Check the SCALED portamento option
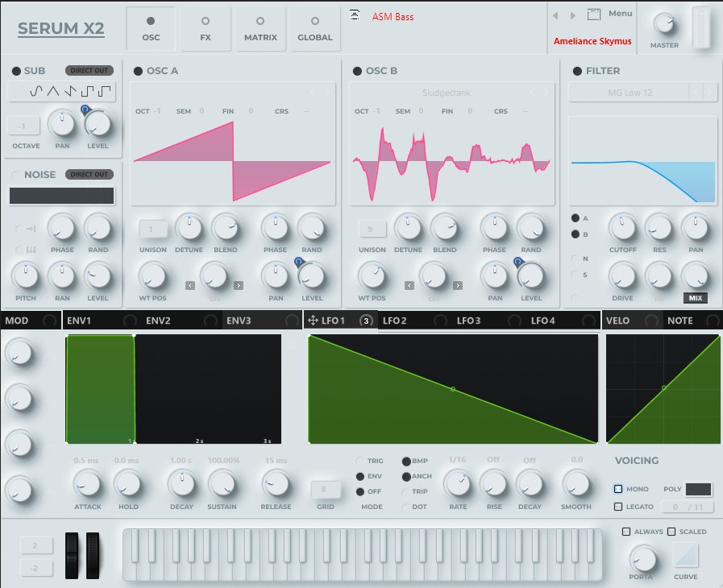The height and width of the screenshot is (588, 723). tap(671, 532)
